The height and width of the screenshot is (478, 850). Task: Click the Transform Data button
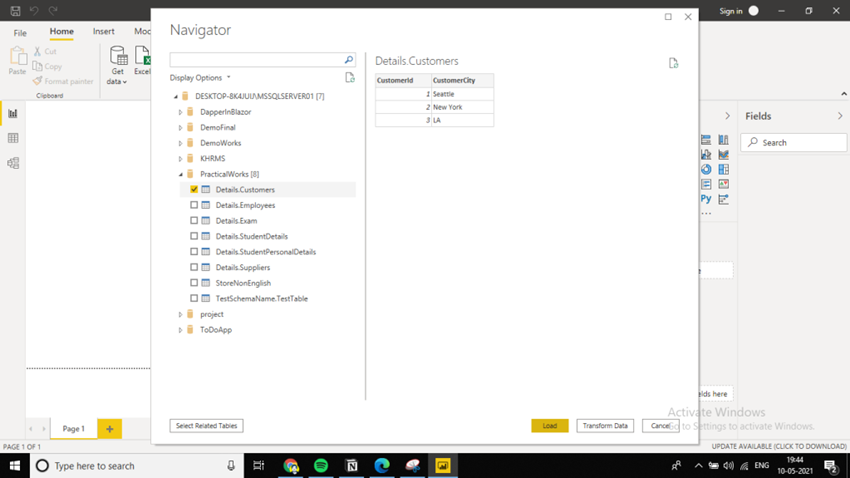pyautogui.click(x=605, y=425)
